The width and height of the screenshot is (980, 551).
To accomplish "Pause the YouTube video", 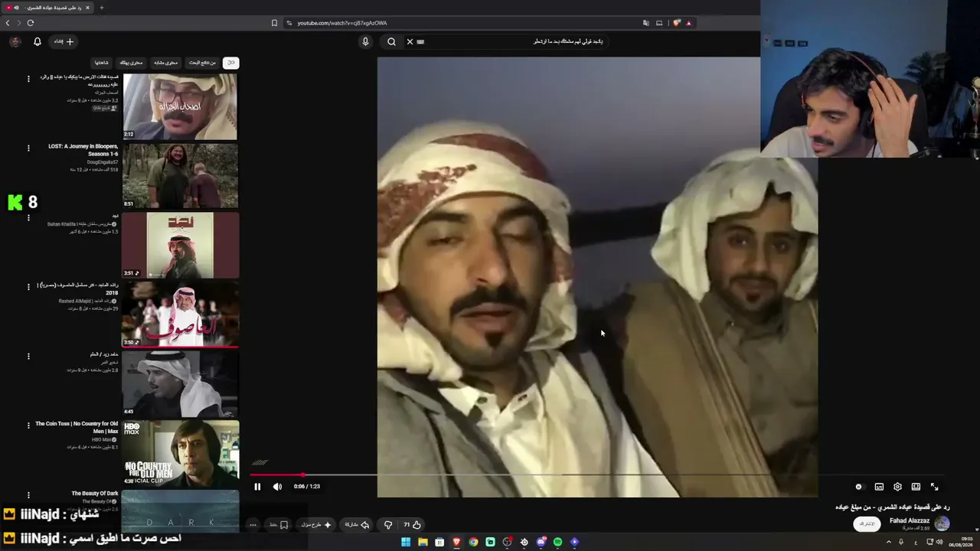I will 257,487.
